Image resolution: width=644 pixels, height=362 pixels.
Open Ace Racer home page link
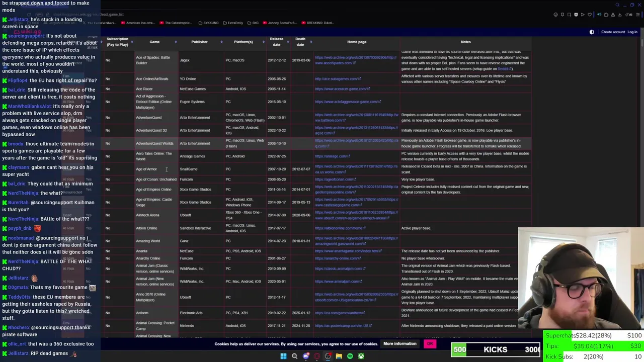pyautogui.click(x=342, y=89)
